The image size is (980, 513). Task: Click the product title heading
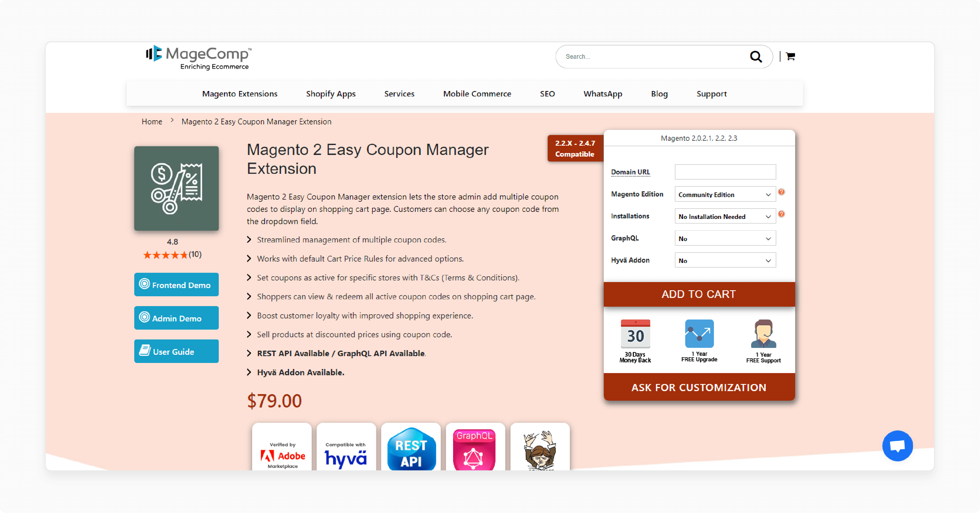pos(367,159)
